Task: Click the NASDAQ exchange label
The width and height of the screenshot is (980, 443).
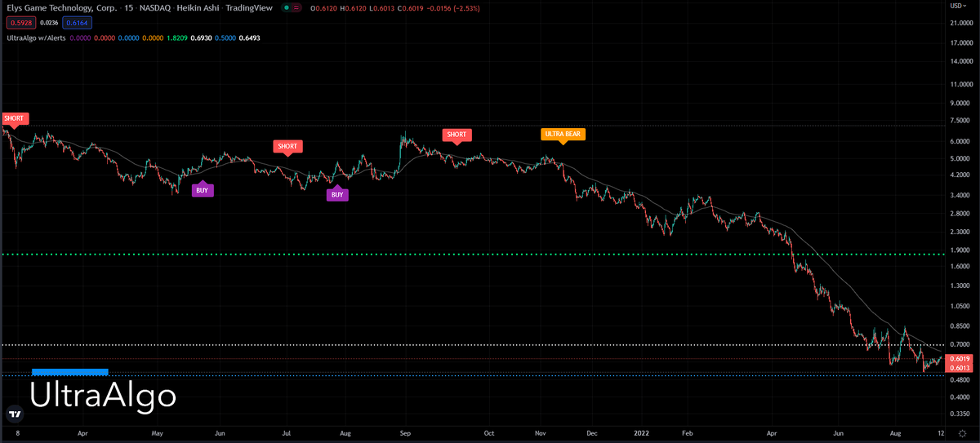Action: click(x=157, y=7)
